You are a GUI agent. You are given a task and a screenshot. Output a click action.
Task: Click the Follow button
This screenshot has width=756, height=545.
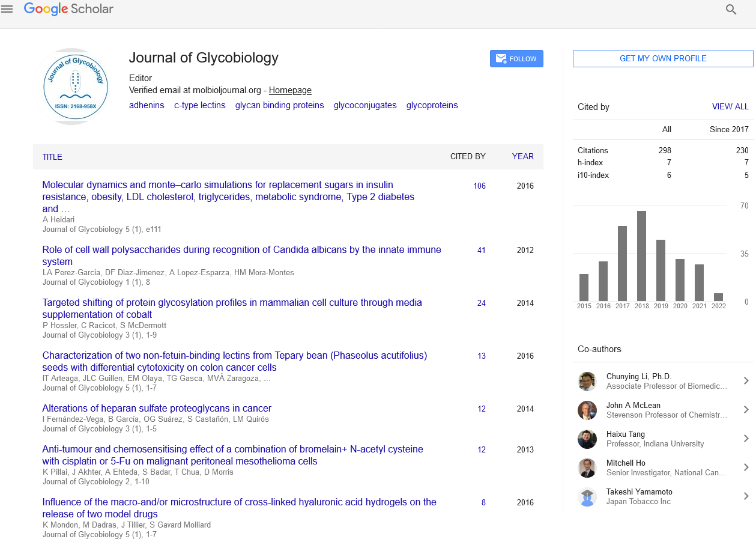[x=516, y=59]
